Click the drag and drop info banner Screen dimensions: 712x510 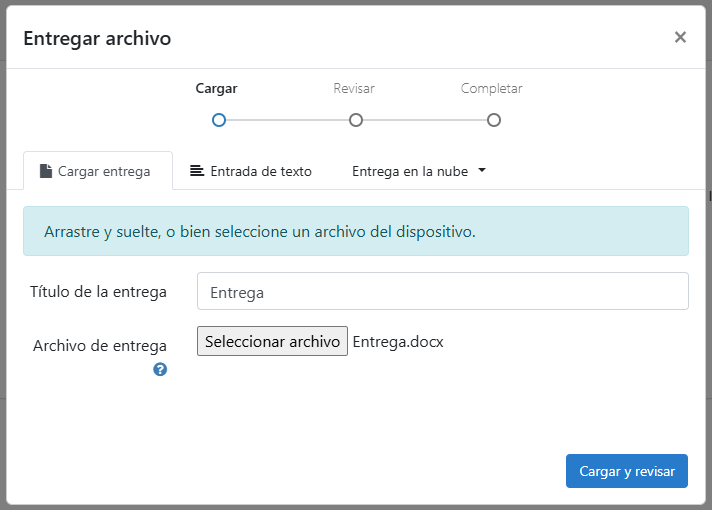pos(355,231)
